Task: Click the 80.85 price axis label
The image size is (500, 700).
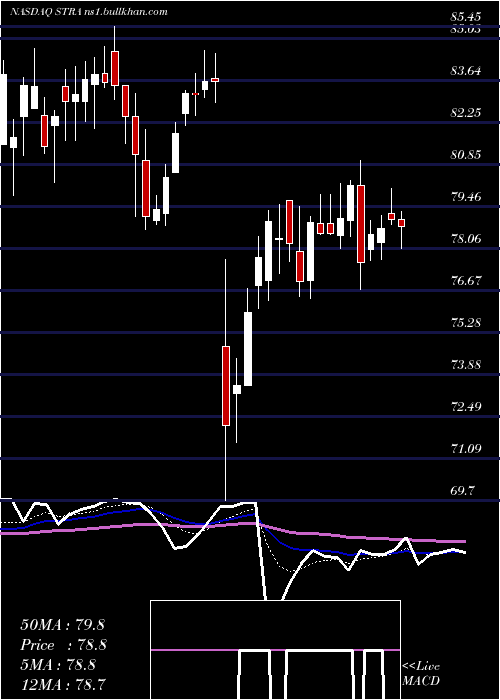Action: [x=466, y=155]
